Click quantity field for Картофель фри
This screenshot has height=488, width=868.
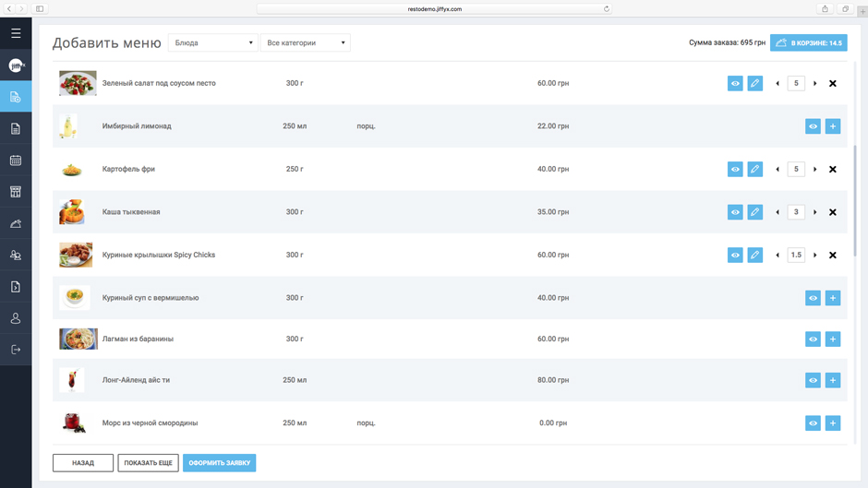(796, 170)
